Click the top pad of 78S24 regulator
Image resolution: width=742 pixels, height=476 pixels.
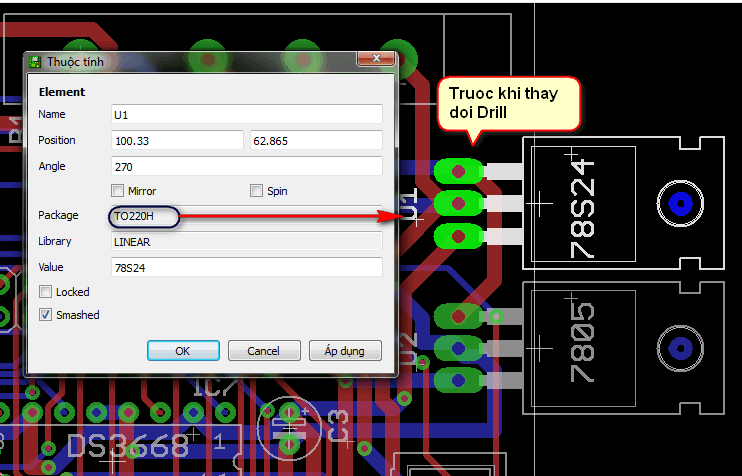click(458, 171)
